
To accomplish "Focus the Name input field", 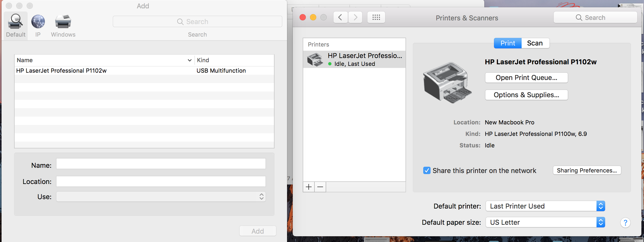I will click(x=161, y=164).
